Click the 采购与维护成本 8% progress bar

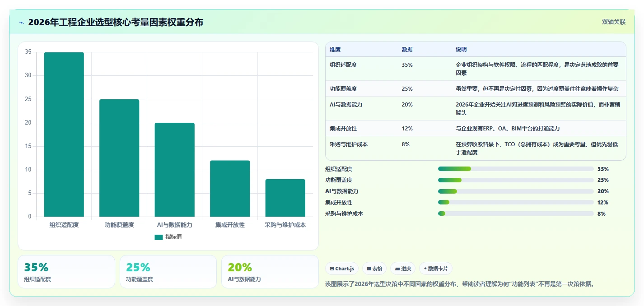tap(516, 214)
